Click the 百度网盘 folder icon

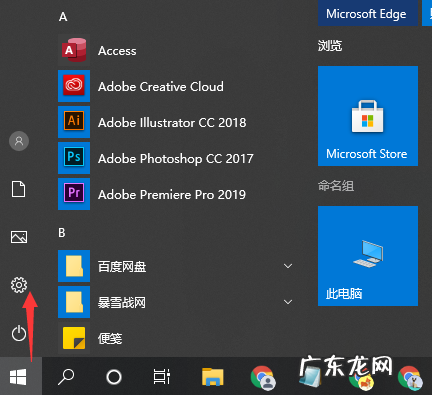[74, 266]
